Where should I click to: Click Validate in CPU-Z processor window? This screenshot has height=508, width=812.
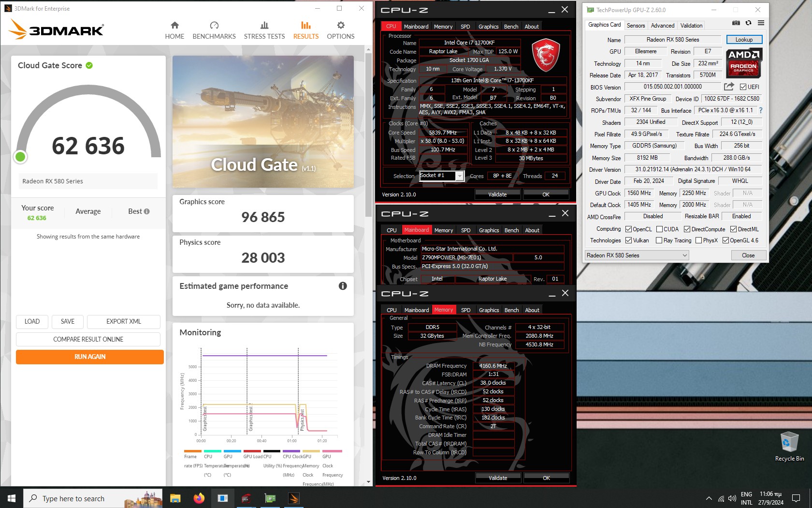[x=497, y=194]
